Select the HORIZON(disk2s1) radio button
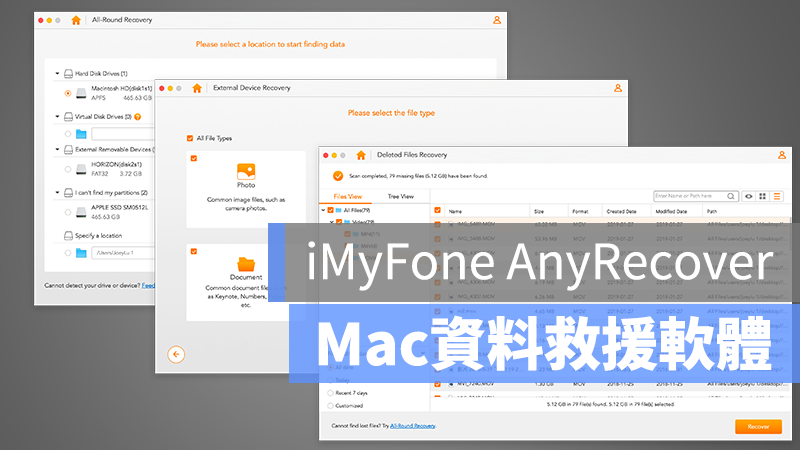The image size is (800, 450). click(x=68, y=169)
